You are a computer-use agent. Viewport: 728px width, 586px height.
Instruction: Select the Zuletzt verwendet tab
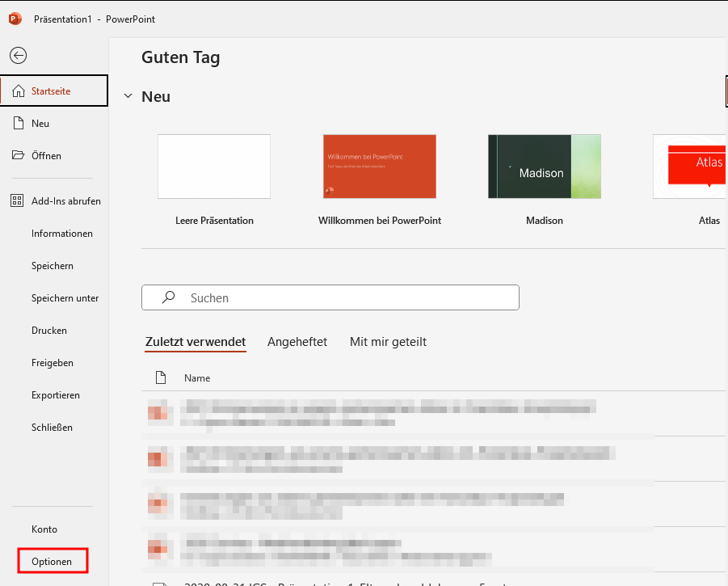click(x=196, y=342)
